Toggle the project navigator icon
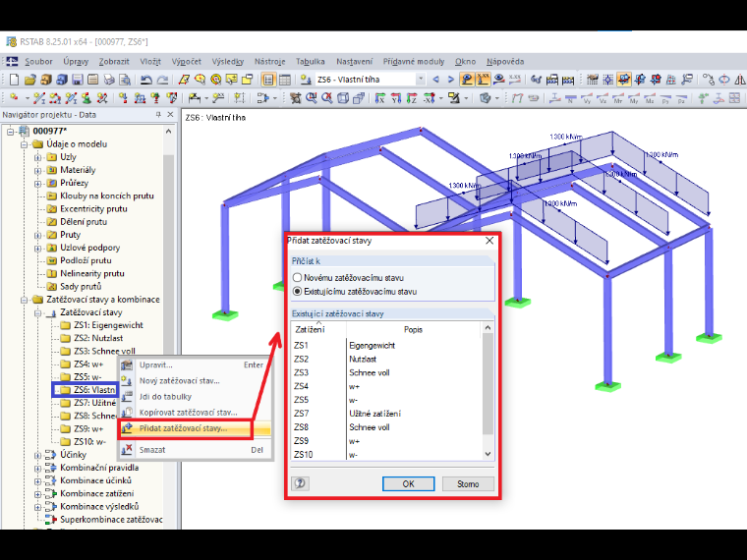The width and height of the screenshot is (747, 560). point(268,80)
